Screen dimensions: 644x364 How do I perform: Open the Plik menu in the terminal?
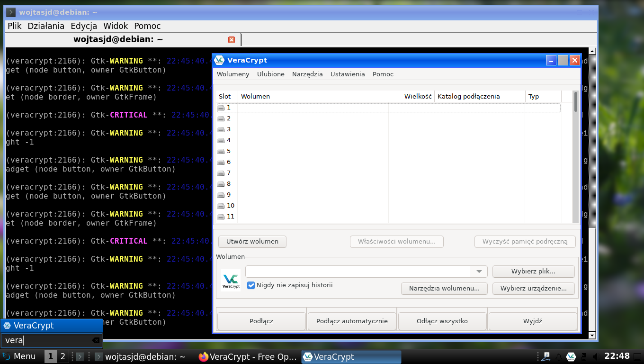[x=15, y=26]
